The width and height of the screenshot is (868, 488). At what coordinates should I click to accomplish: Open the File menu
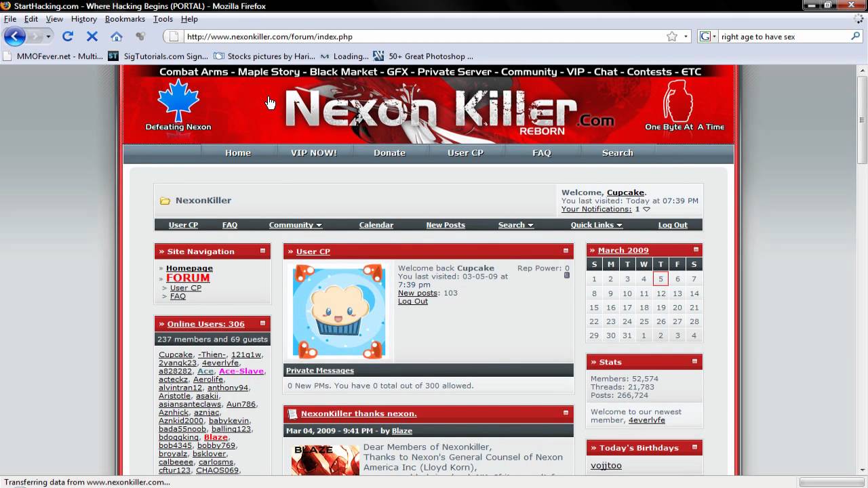point(10,19)
